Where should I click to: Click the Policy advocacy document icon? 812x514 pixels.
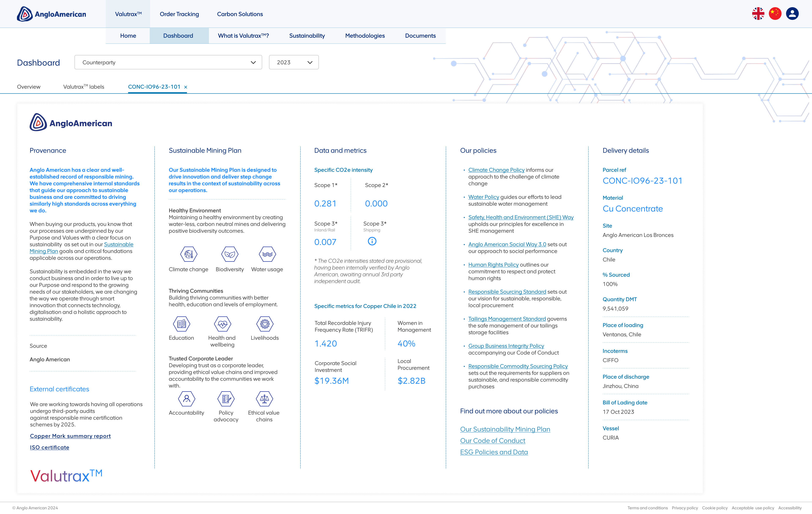pos(226,399)
